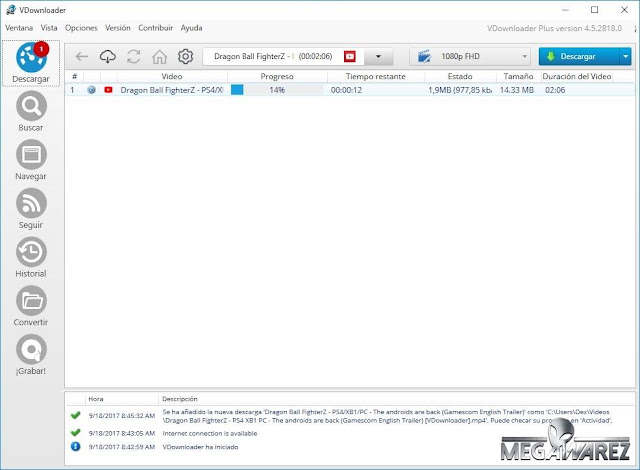Open the Buscar search section
Viewport: 640px width, 470px height.
31,111
